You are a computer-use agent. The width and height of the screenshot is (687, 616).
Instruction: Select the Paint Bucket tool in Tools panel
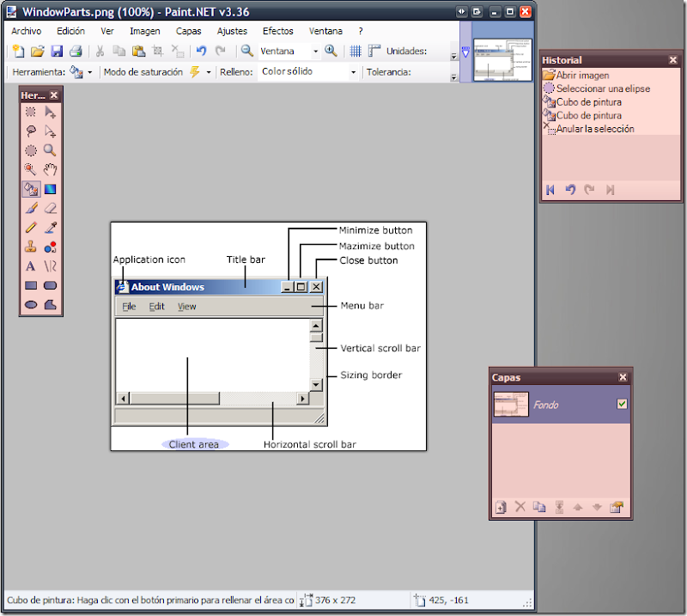(31, 189)
